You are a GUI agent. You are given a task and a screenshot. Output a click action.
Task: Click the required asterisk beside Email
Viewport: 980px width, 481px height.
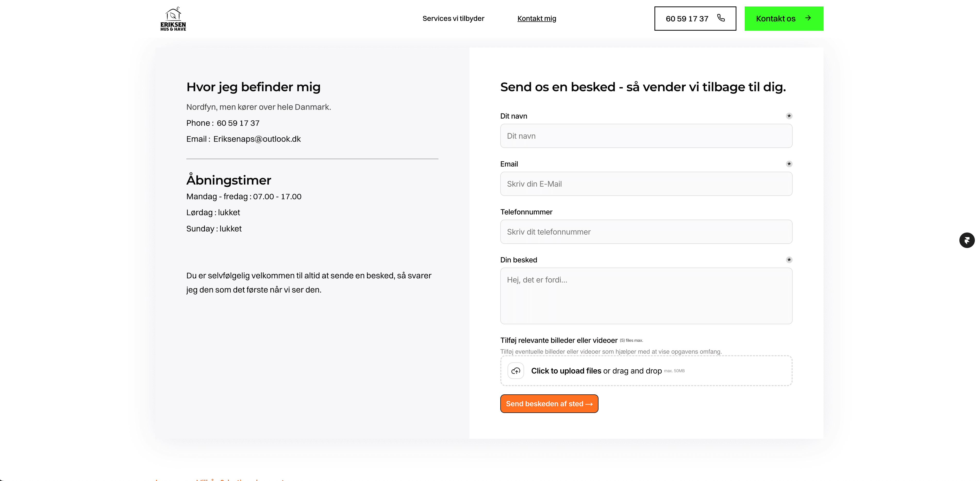[x=789, y=164]
